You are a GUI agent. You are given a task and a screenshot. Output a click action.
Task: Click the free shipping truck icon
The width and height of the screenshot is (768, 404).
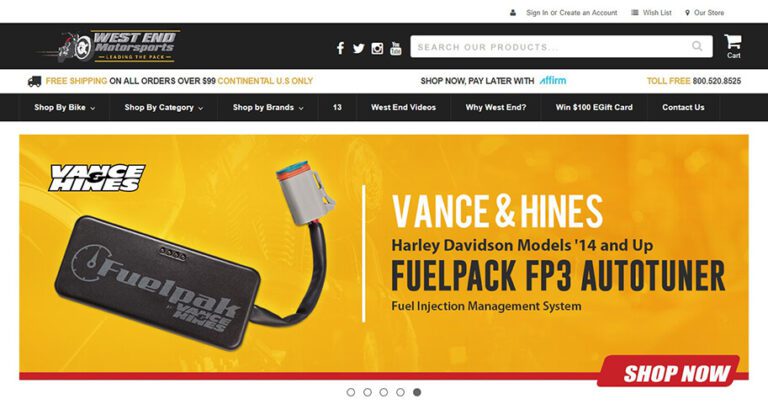coord(34,81)
